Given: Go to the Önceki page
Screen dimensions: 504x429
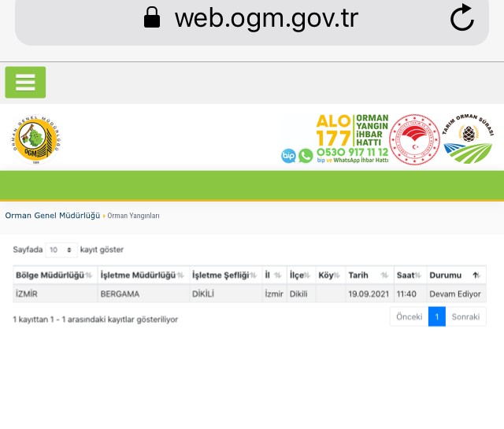Looking at the screenshot, I should pyautogui.click(x=409, y=316).
